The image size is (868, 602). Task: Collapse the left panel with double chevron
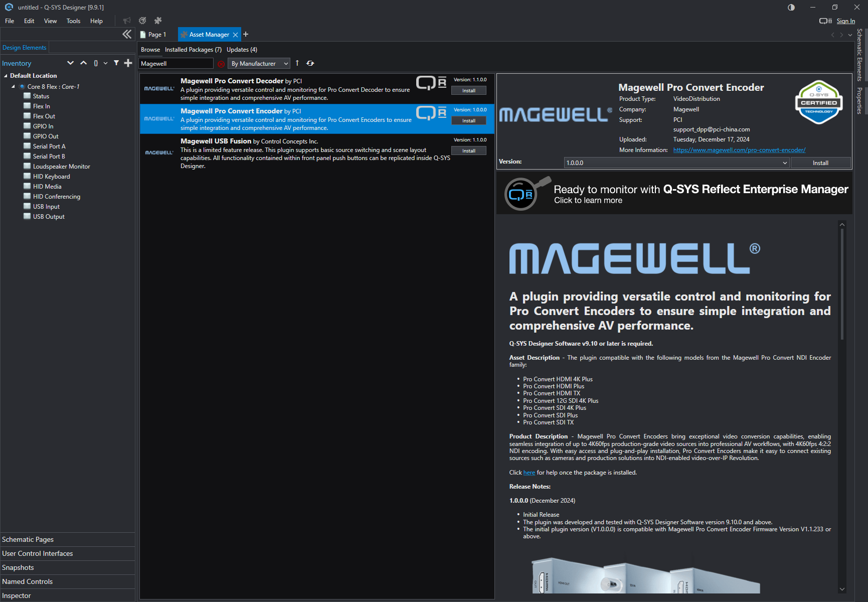pyautogui.click(x=127, y=34)
